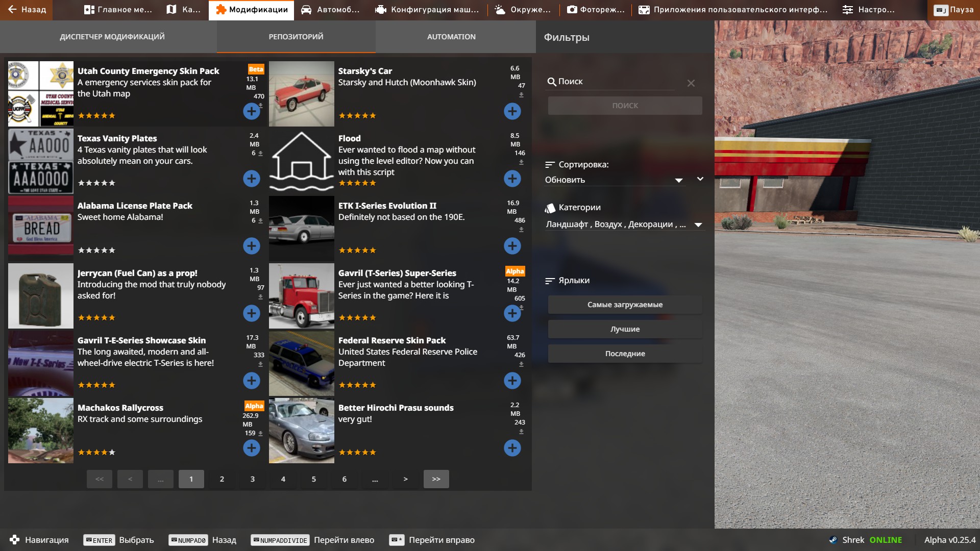This screenshot has height=551, width=980.
Task: Click plus icon for Starsky's Car mod
Action: 512,111
